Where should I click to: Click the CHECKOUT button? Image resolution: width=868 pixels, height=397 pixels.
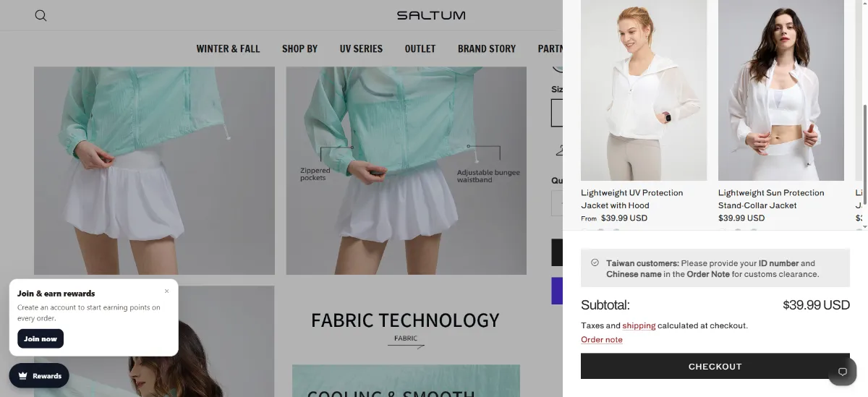715,367
